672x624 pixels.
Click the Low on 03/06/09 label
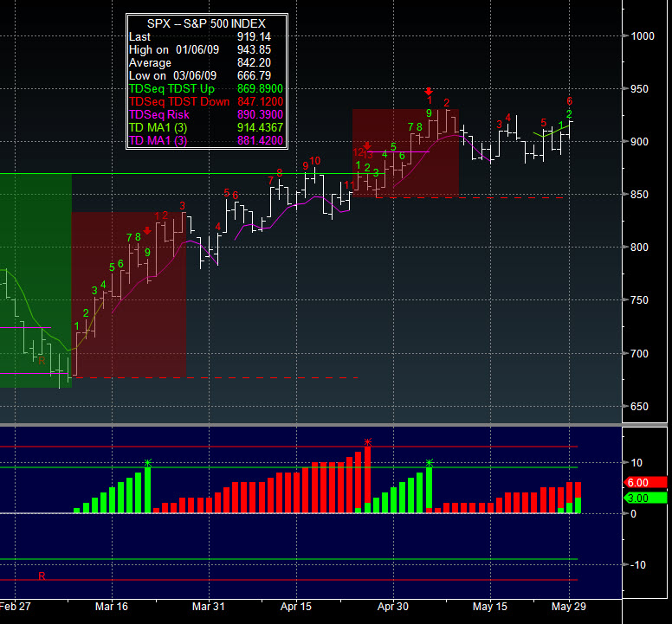tap(172, 76)
